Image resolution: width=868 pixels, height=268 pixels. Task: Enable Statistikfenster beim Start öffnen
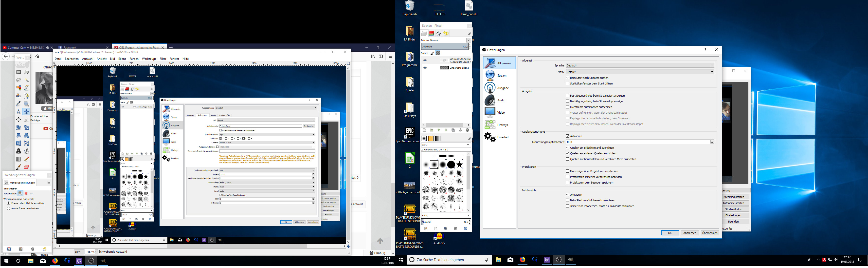pyautogui.click(x=567, y=84)
